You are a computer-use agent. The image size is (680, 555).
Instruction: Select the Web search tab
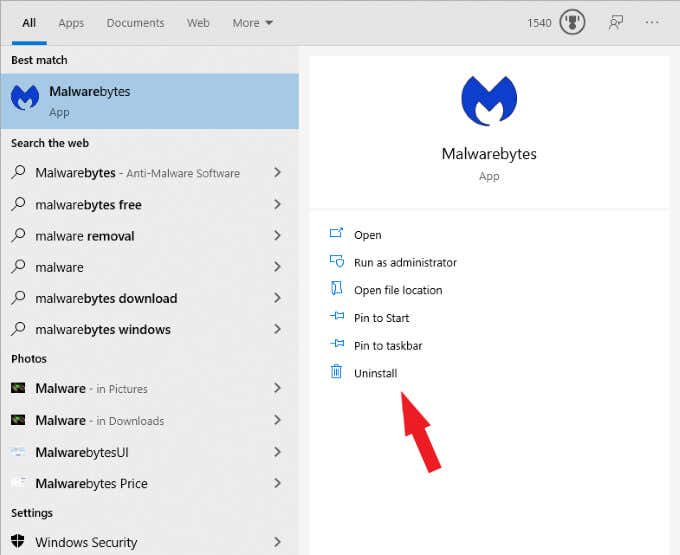[x=198, y=23]
